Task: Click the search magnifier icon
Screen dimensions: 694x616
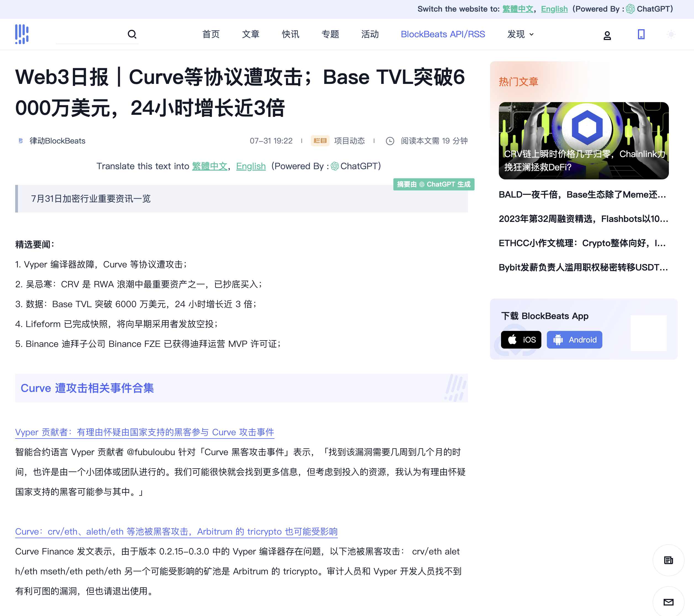Action: pos(132,34)
